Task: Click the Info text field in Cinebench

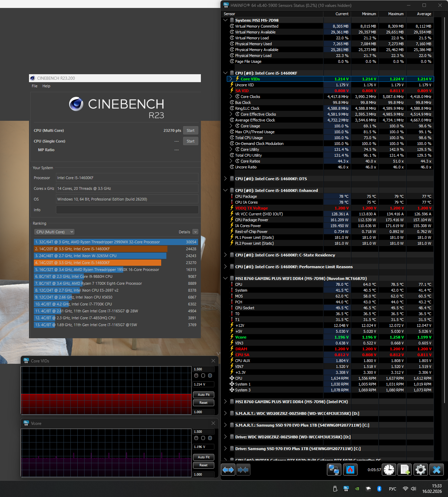Action: point(127,210)
